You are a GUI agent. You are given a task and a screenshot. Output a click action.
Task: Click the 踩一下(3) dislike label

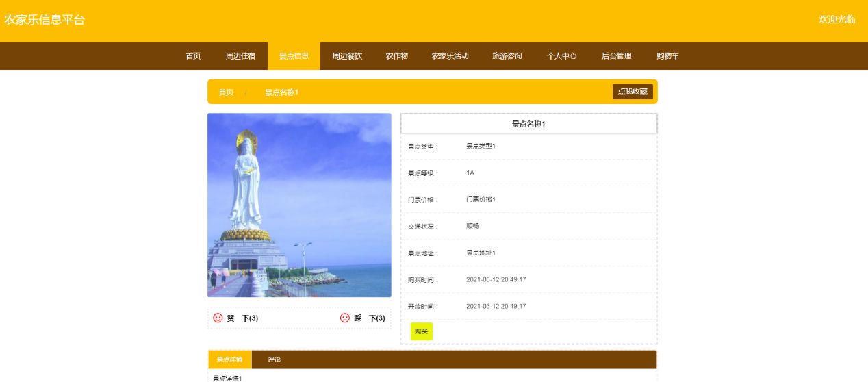[370, 318]
